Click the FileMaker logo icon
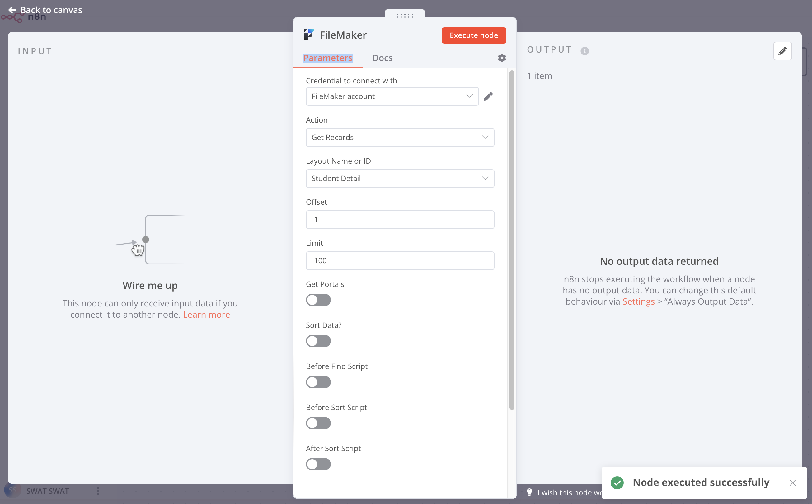Image resolution: width=812 pixels, height=504 pixels. 308,34
